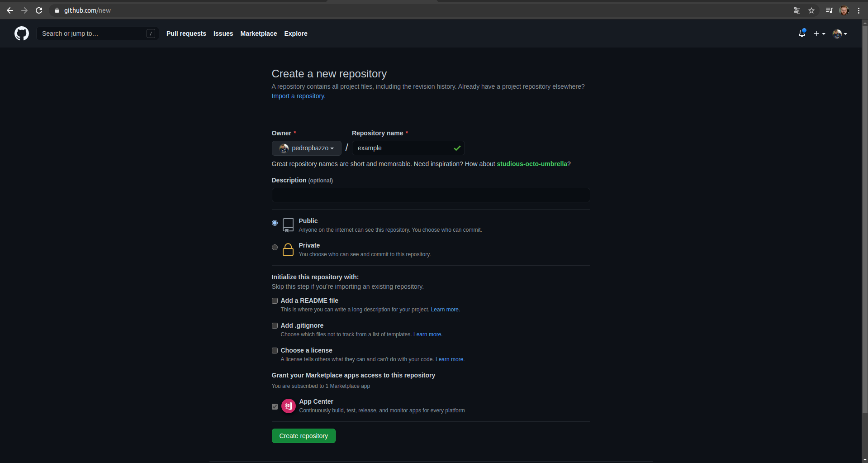Click the green checkmark in name field
Image resolution: width=868 pixels, height=463 pixels.
point(457,148)
